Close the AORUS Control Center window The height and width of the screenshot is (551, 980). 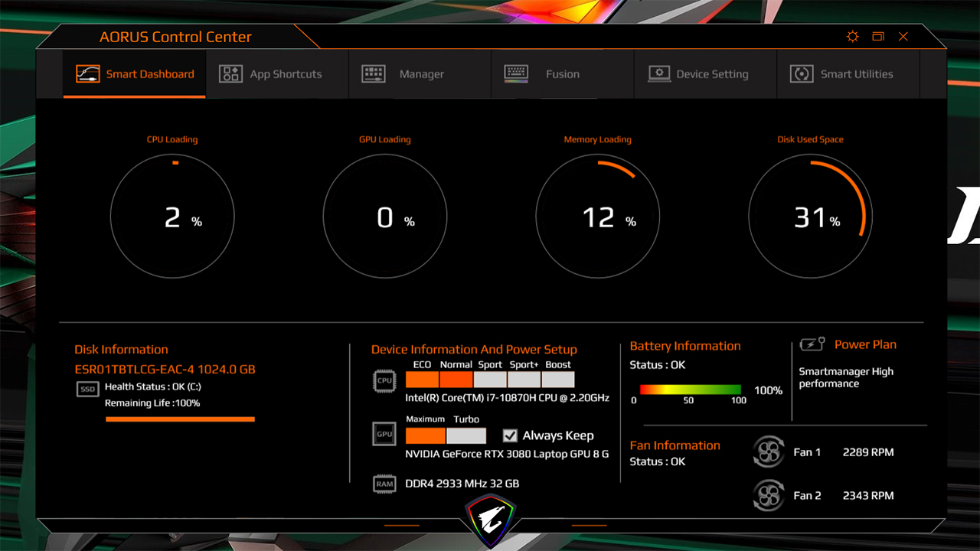click(903, 37)
